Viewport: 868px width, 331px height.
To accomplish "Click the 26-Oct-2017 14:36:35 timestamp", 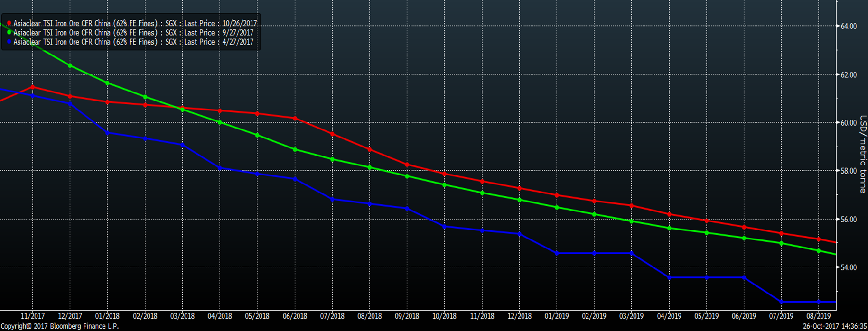I will [834, 326].
